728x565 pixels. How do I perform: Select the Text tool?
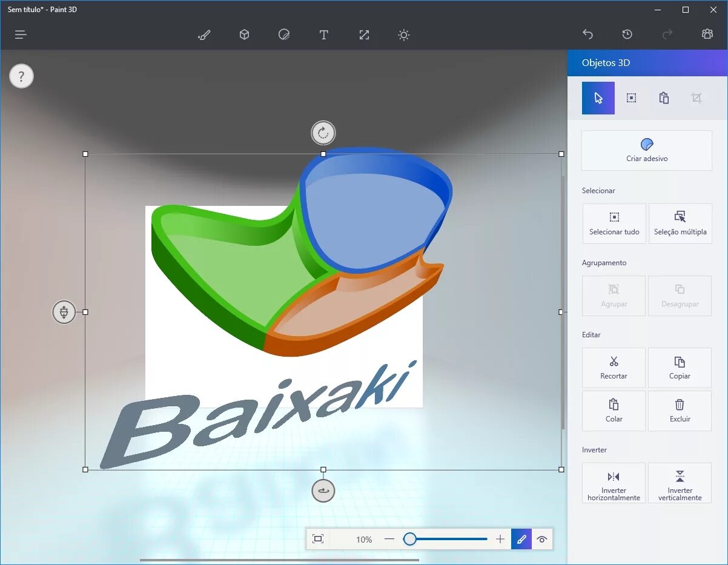pyautogui.click(x=324, y=35)
